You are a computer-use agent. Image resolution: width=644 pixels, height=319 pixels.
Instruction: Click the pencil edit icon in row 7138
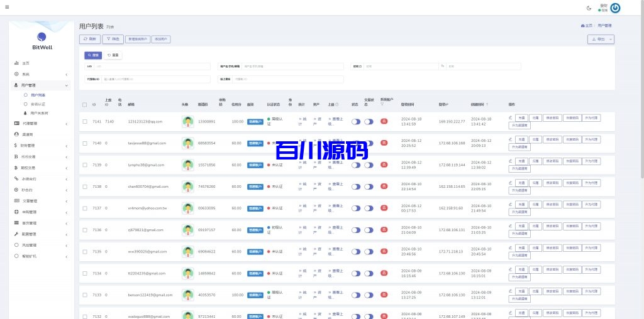(511, 183)
